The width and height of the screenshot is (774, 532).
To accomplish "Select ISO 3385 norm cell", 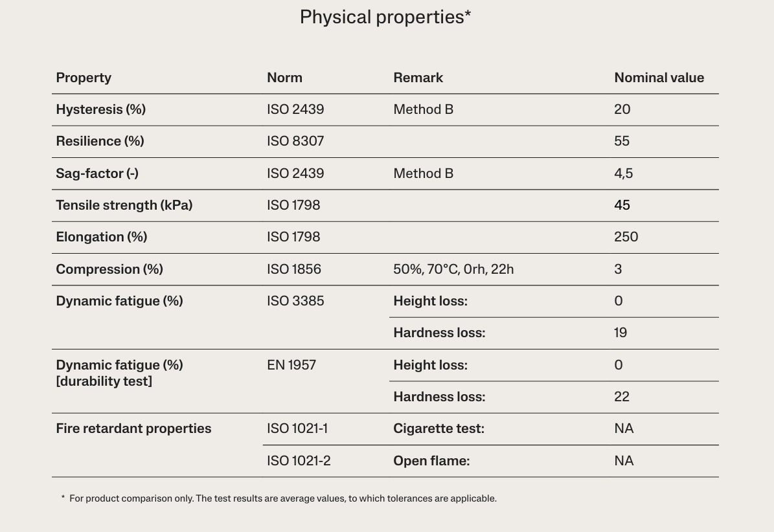I will (295, 301).
